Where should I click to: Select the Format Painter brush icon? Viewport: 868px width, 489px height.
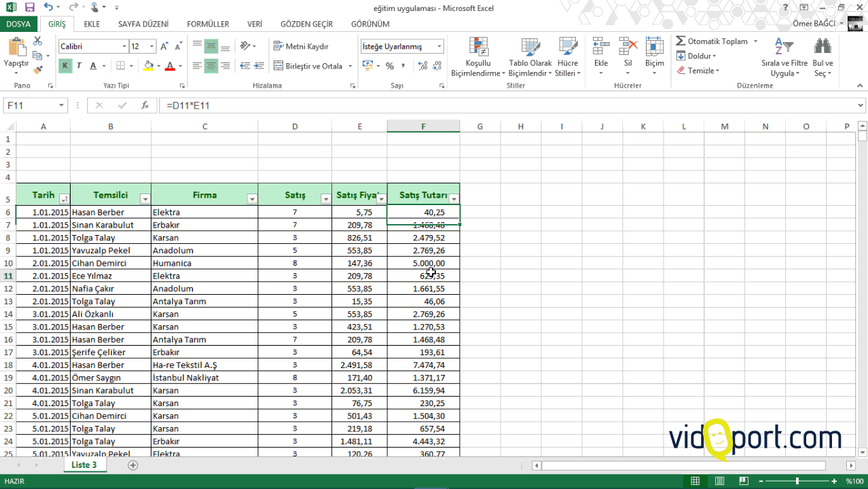tap(37, 69)
